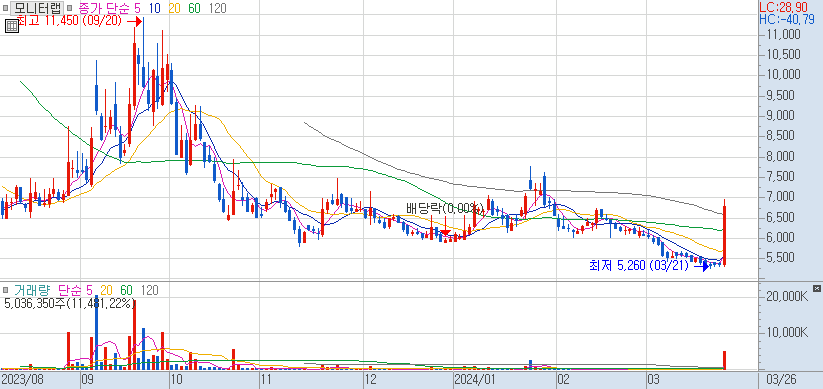Select the 종가 단순 5 moving average label
This screenshot has height=389, width=823.
(x=110, y=8)
